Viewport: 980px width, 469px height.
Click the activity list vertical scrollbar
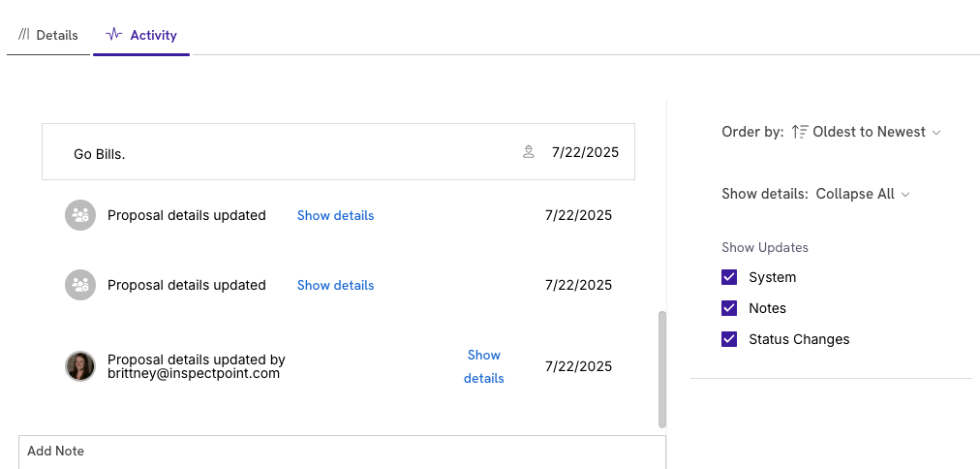tap(662, 369)
